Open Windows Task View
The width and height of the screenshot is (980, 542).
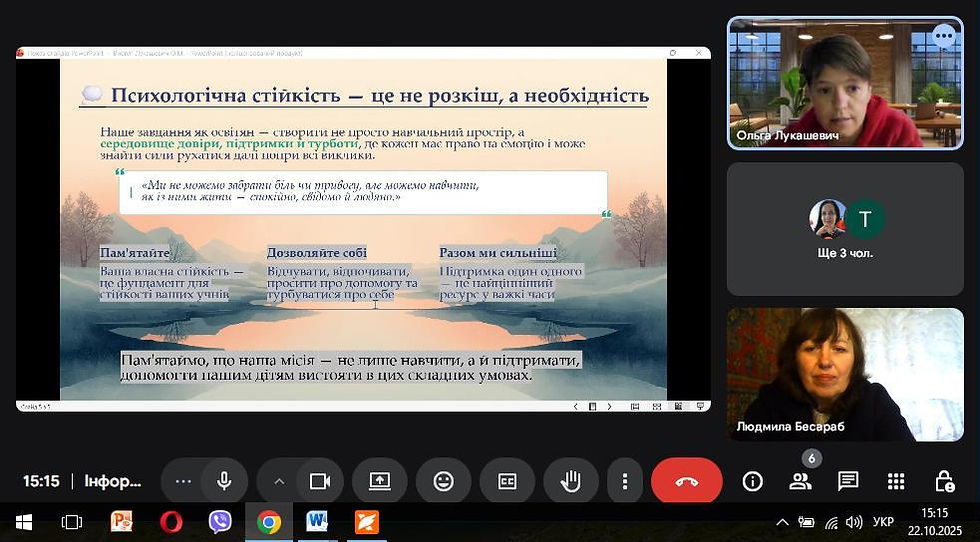(x=72, y=521)
